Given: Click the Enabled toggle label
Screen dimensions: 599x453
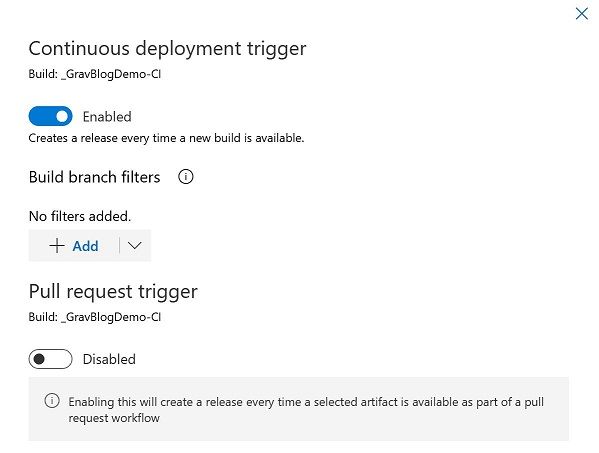Looking at the screenshot, I should (x=107, y=116).
